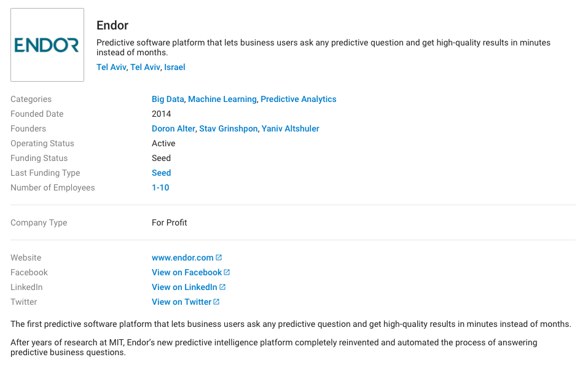This screenshot has width=588, height=365.
Task: Click the external link icon next to View on Facebook
Action: coord(227,272)
